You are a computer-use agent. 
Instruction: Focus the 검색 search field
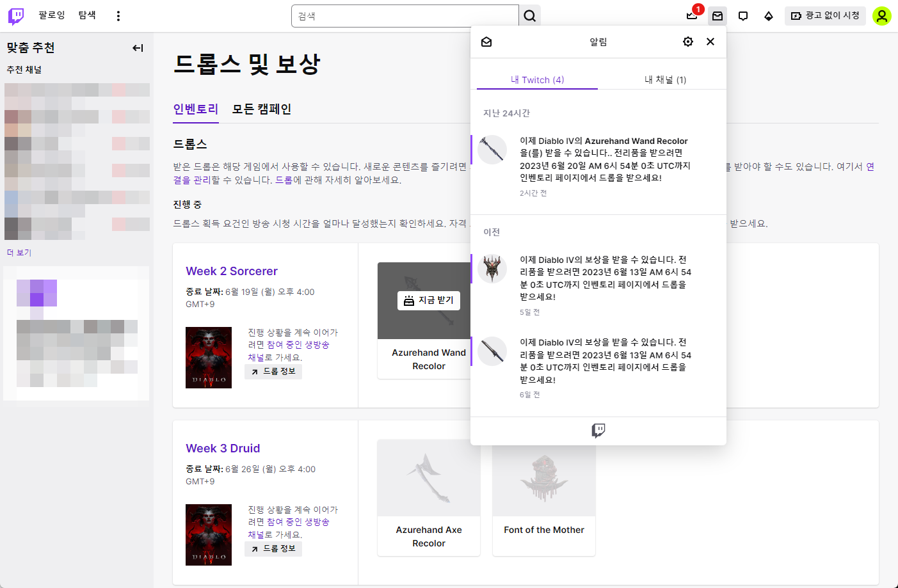click(405, 16)
